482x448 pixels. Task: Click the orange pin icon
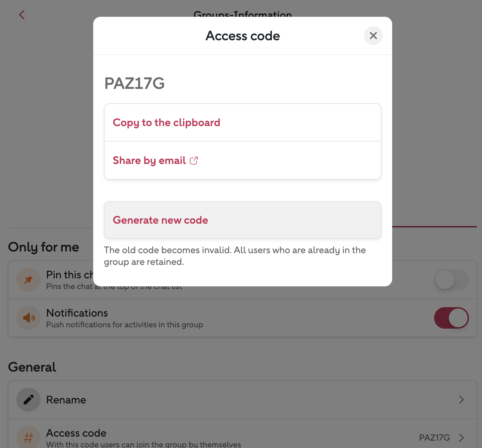[28, 279]
